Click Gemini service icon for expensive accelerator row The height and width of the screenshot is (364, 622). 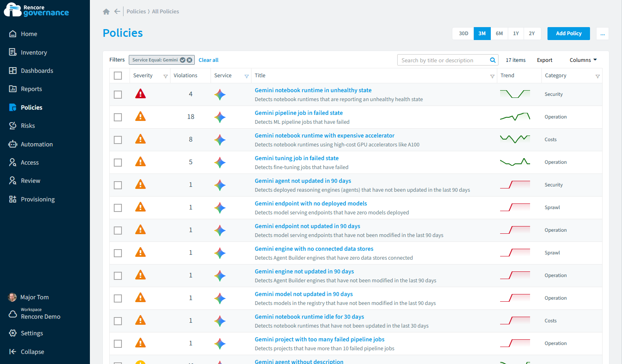tap(220, 140)
